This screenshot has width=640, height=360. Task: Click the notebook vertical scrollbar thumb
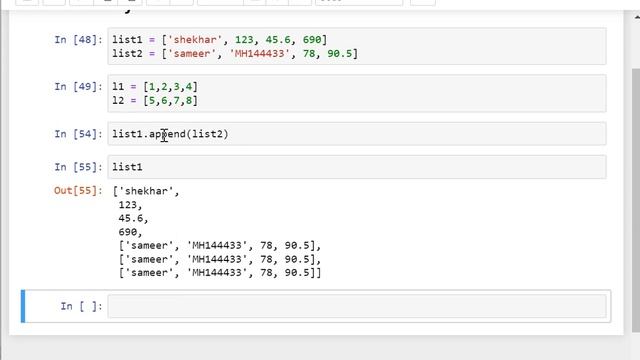[x=636, y=200]
